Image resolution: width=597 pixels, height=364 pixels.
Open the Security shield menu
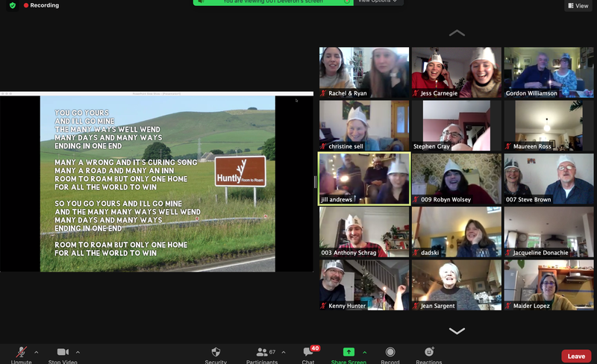216,353
